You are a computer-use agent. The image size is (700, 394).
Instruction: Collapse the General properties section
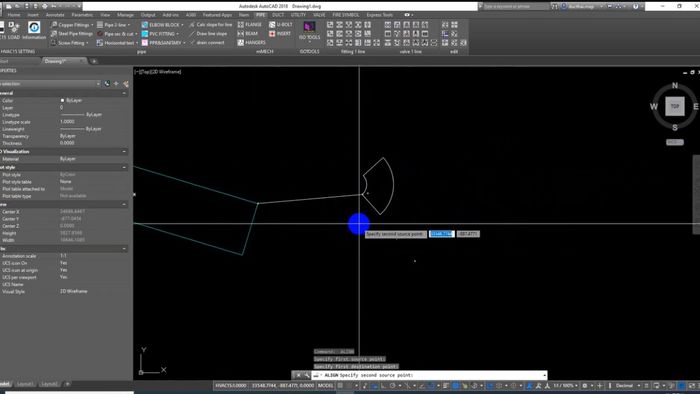124,93
